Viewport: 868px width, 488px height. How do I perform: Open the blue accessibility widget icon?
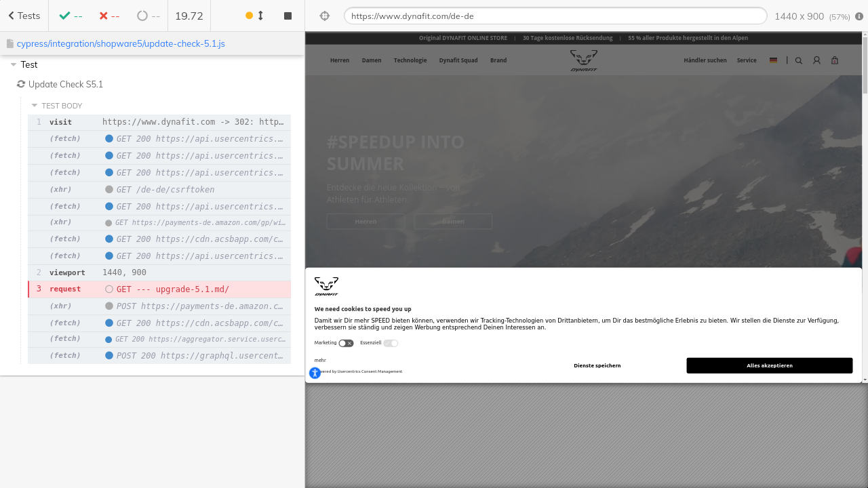point(315,373)
